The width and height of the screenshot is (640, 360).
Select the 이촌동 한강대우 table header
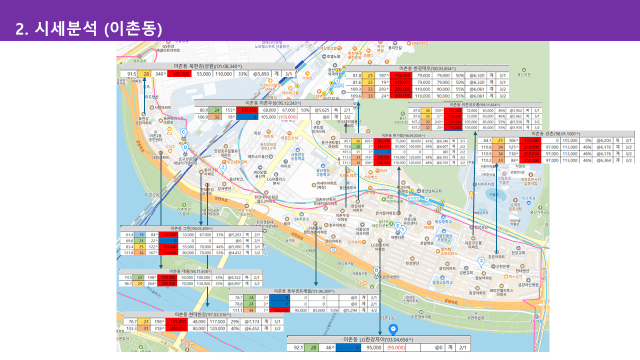pos(427,69)
